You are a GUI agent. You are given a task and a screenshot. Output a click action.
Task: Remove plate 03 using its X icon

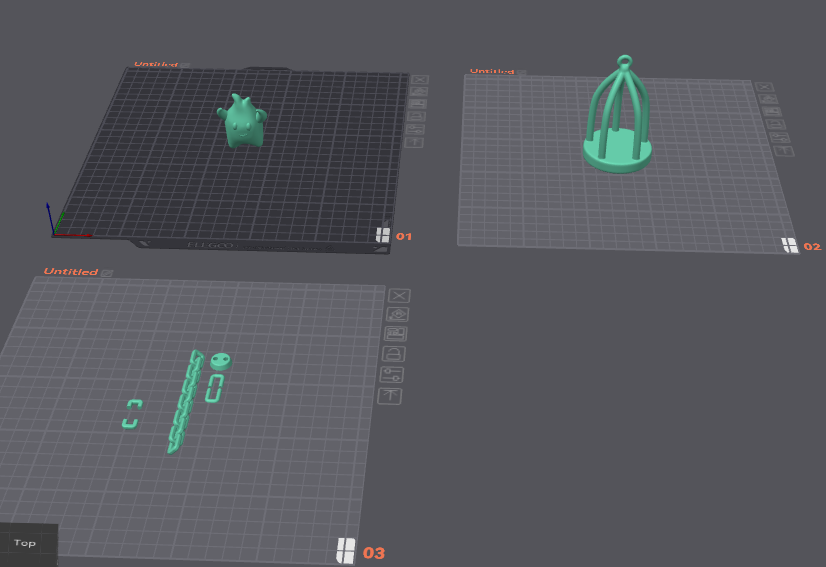pyautogui.click(x=399, y=296)
